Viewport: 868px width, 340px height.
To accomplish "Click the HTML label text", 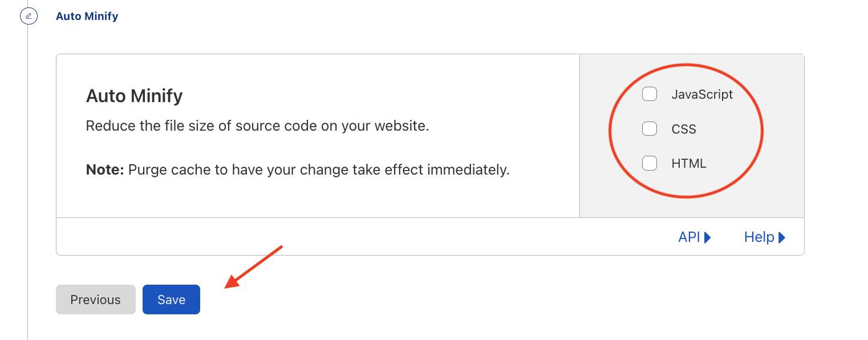I will click(689, 164).
